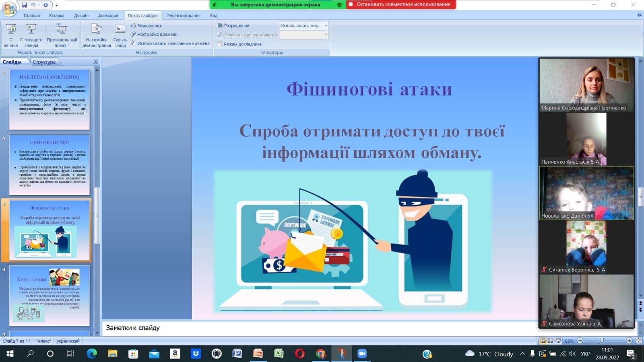The image size is (644, 362).
Task: Click the shield icon on share bar
Action: (339, 4)
